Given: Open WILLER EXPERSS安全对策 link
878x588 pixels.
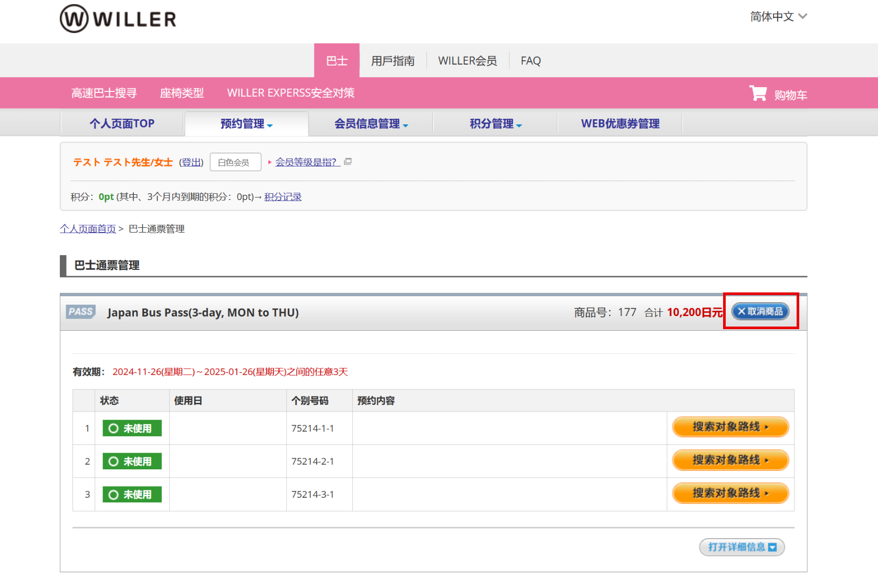Looking at the screenshot, I should click(291, 93).
